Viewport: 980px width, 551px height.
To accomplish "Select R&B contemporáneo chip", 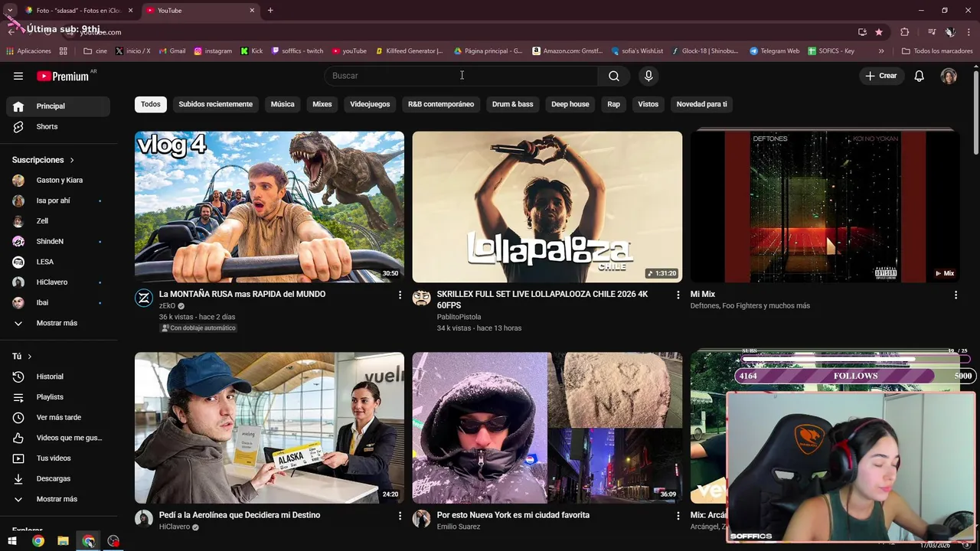I will click(441, 104).
